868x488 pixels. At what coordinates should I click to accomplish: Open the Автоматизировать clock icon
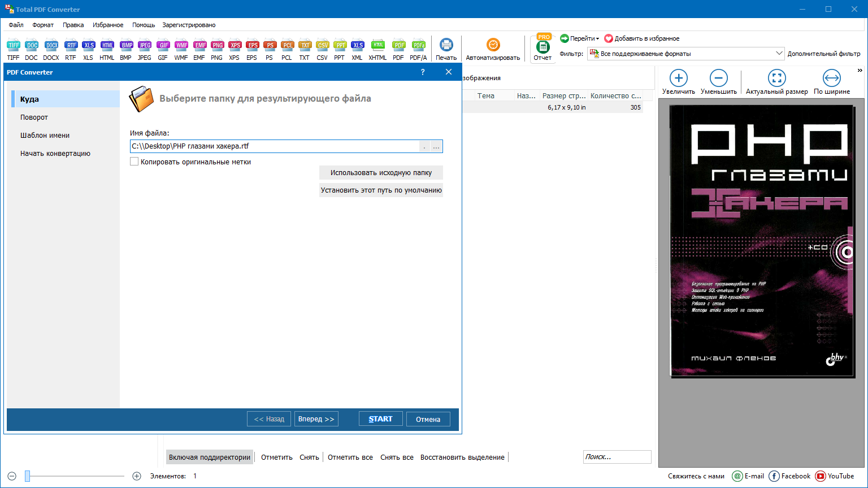pyautogui.click(x=493, y=45)
